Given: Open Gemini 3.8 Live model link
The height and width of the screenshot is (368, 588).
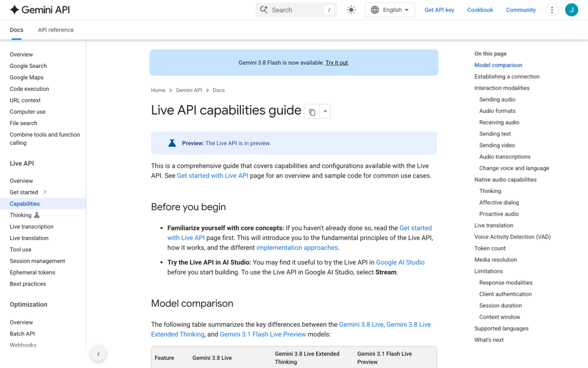Looking at the screenshot, I should 362,324.
